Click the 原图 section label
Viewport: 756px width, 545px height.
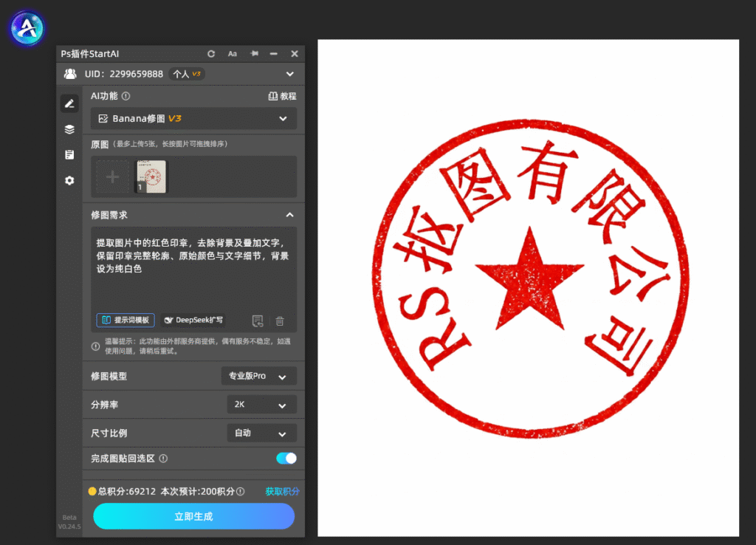[100, 144]
